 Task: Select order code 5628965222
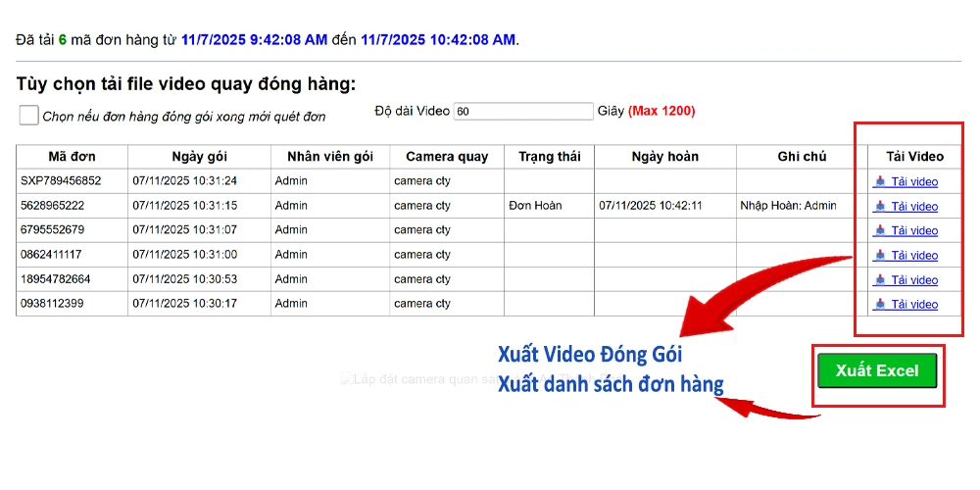pyautogui.click(x=52, y=206)
